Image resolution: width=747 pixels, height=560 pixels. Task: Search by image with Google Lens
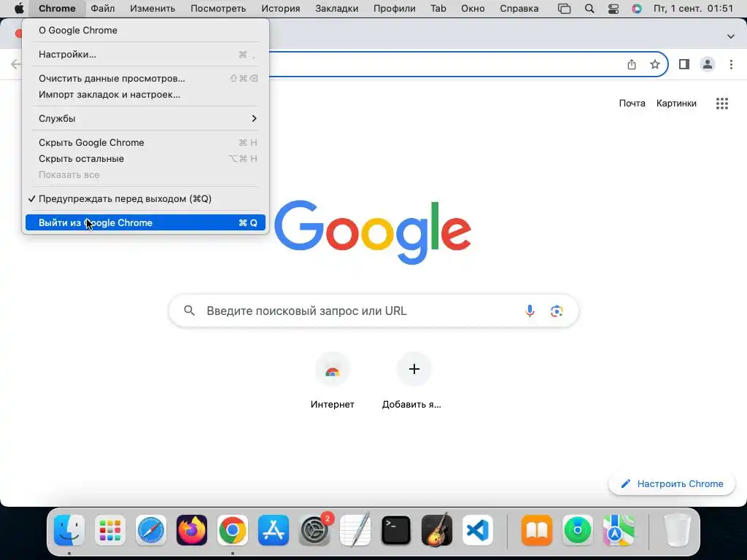557,311
